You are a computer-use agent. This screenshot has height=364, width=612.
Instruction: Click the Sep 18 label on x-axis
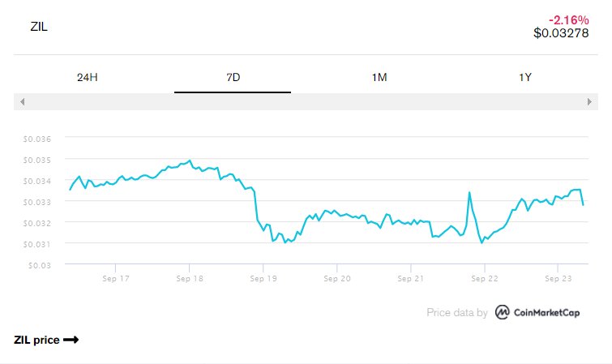point(189,278)
